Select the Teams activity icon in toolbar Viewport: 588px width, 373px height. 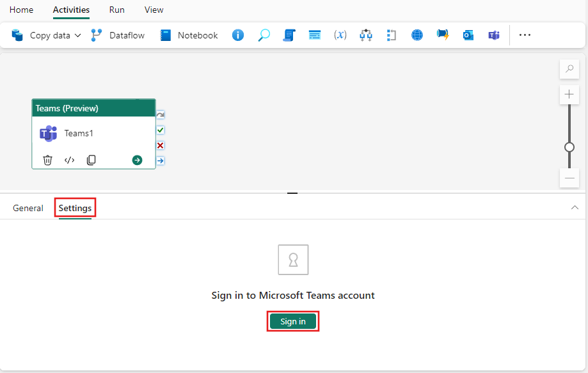pos(494,35)
